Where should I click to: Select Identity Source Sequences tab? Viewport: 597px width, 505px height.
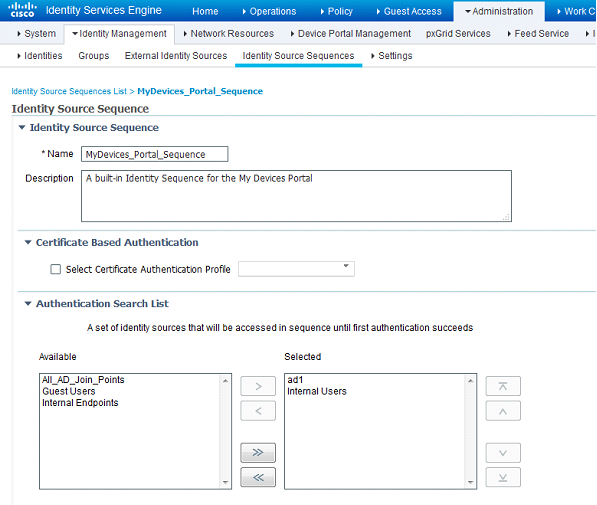(x=298, y=56)
